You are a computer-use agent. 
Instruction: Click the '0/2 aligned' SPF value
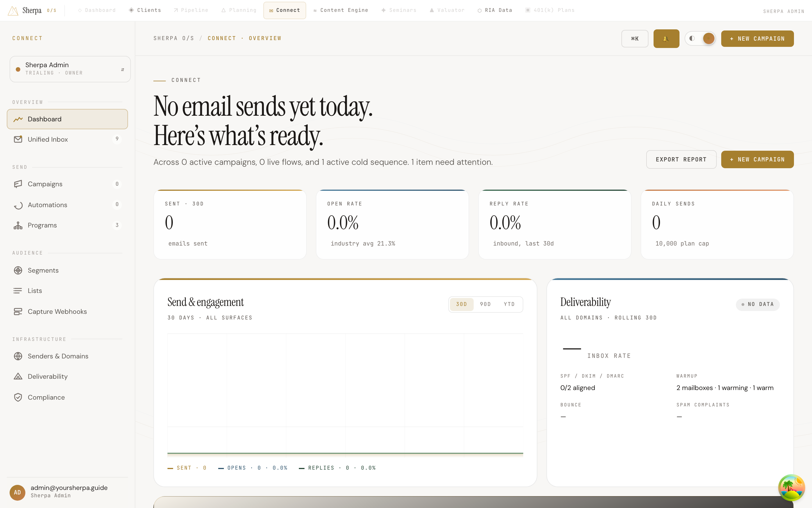pos(577,388)
